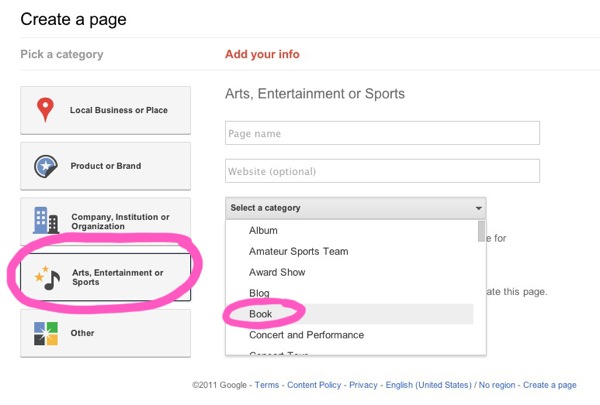Select Book from the category list
Screen dimensions: 600x405
pyautogui.click(x=349, y=314)
